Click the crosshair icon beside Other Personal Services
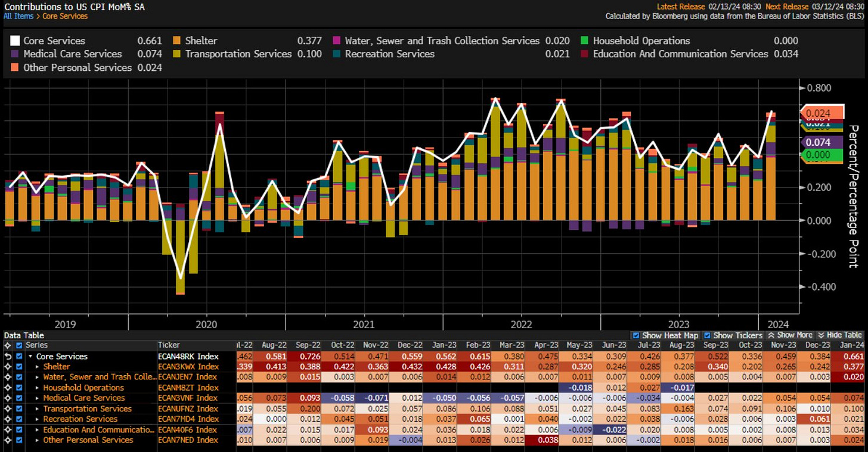Screen dimensions: 868x452 tap(7, 440)
